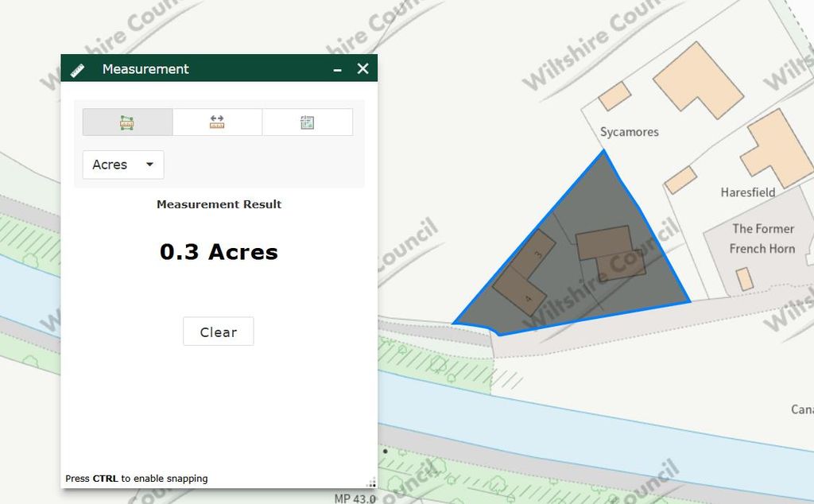Click building number 4 in measured area

(x=529, y=298)
